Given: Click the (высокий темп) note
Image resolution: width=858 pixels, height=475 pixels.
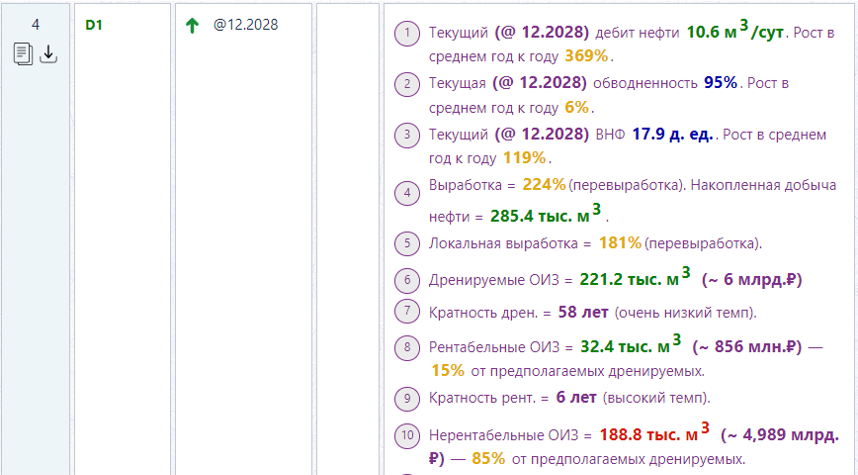Looking at the screenshot, I should click(657, 398).
